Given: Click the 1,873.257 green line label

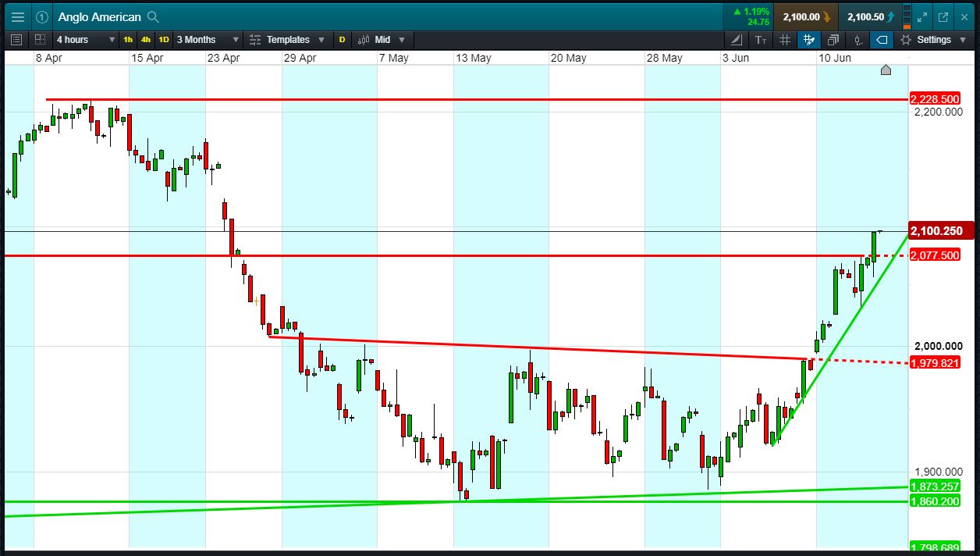Looking at the screenshot, I should tap(935, 486).
